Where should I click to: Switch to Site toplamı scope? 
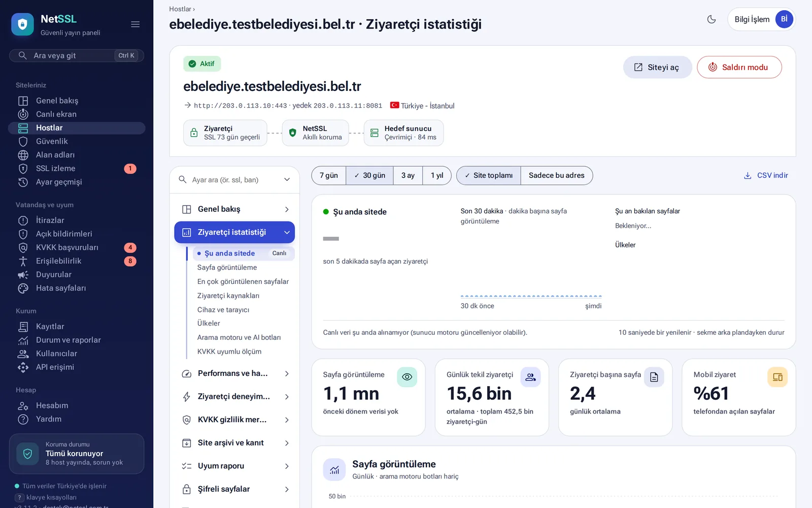[489, 175]
